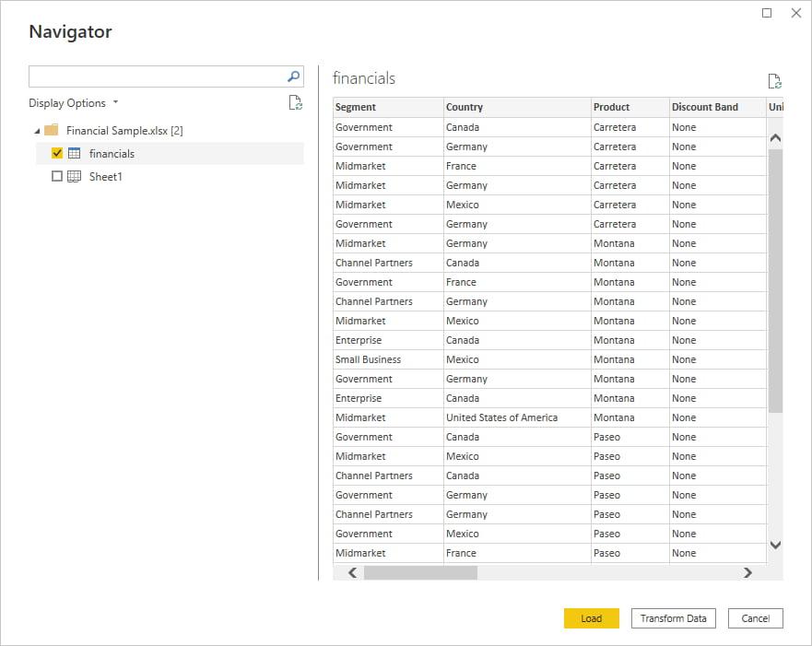
Task: Click the financials table icon
Action: 75,154
